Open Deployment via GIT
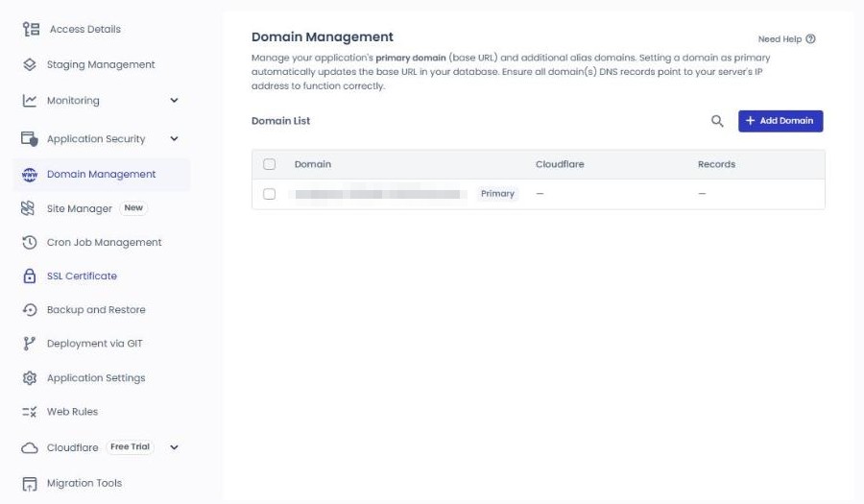 (95, 344)
